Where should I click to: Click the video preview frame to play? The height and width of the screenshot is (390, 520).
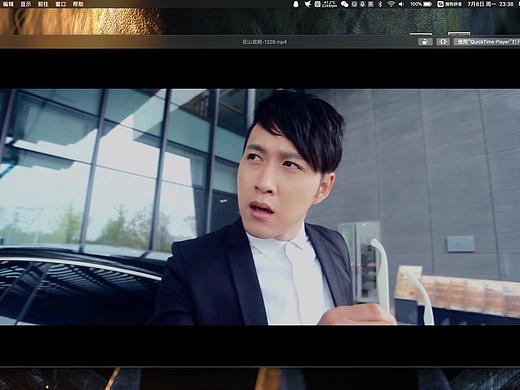pos(260,207)
